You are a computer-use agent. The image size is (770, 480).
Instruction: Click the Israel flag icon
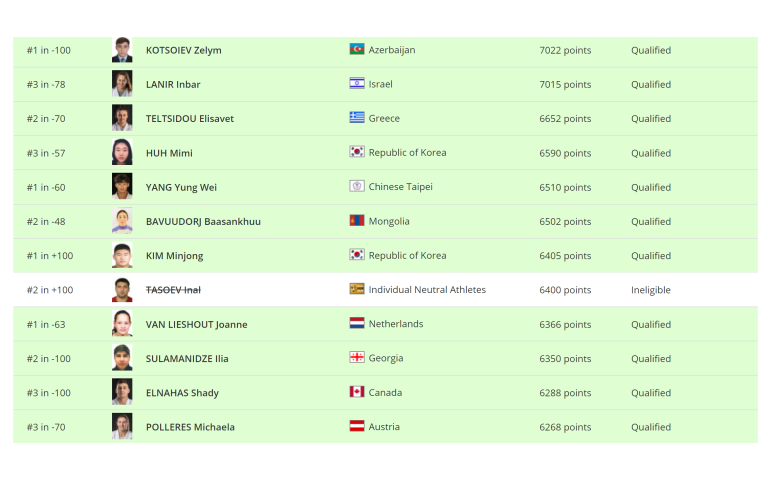point(357,84)
